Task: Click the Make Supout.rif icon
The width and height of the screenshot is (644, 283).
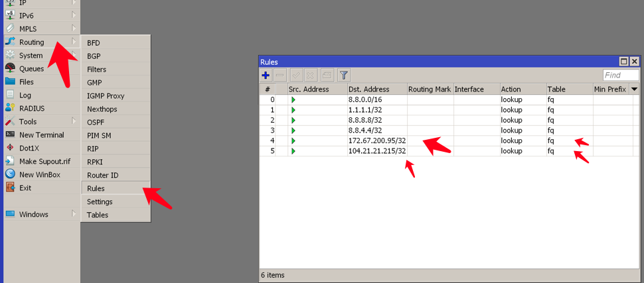Action: [x=11, y=161]
